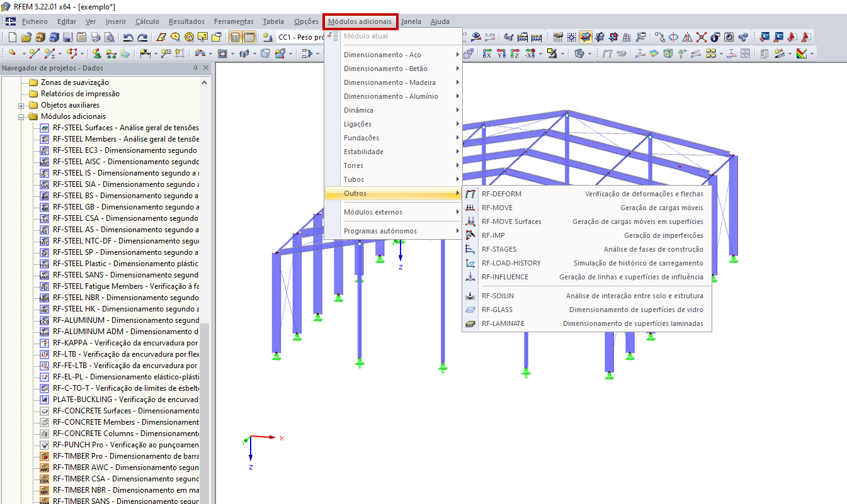The width and height of the screenshot is (847, 504).
Task: Open the dropdown arrow beside the color palette icon
Action: click(812, 53)
